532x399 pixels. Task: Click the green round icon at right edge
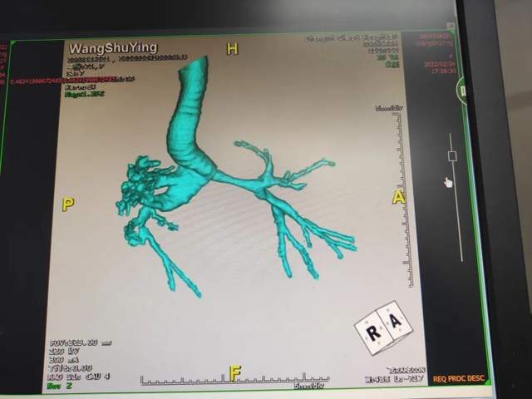[x=461, y=93]
